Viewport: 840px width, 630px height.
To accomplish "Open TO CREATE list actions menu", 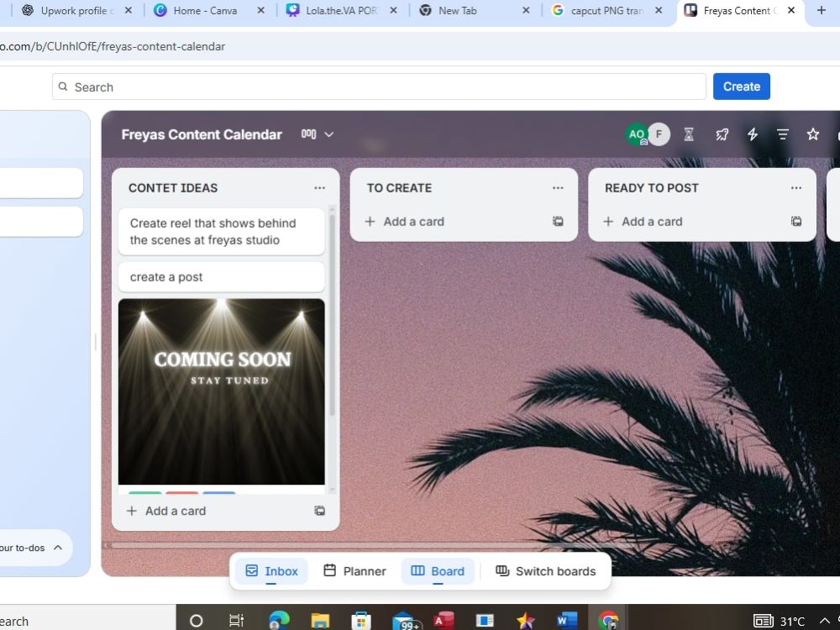I will [558, 188].
